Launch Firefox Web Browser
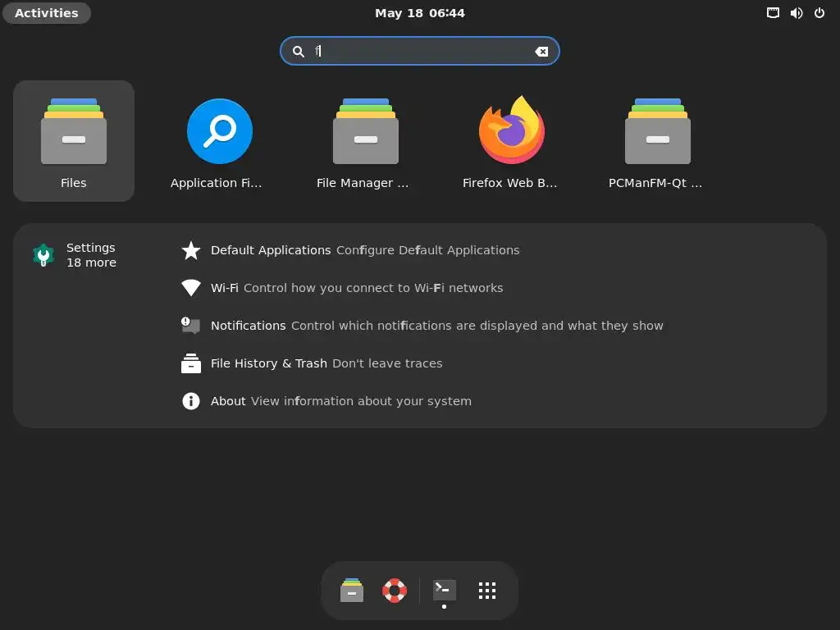 (512, 141)
